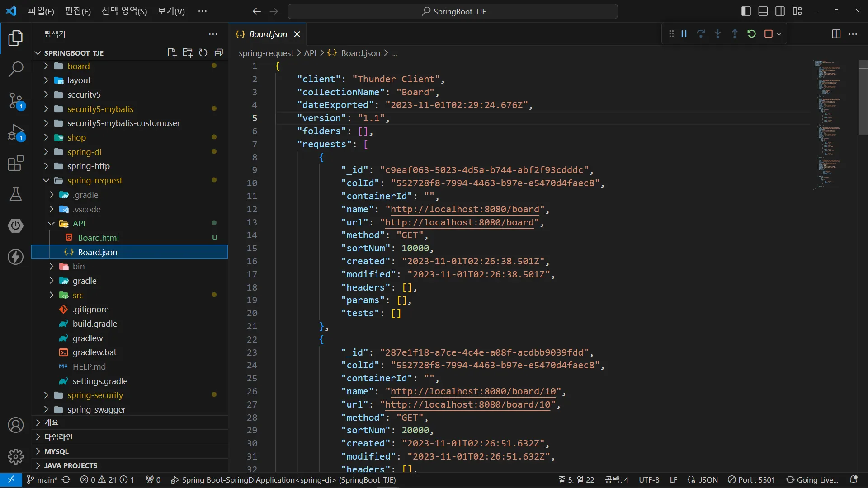Screen dimensions: 868x488
Task: Click the debug Stop square button
Action: click(768, 34)
